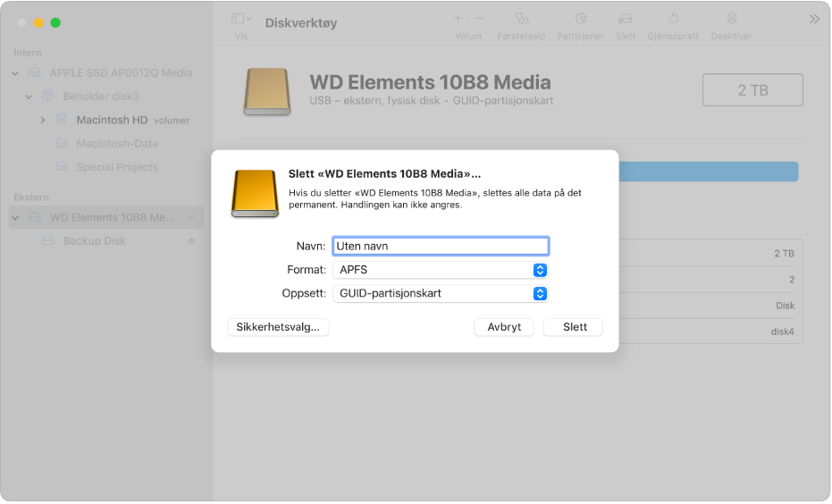Select Macintosh-Data volume
Image resolution: width=832 pixels, height=504 pixels.
(117, 144)
